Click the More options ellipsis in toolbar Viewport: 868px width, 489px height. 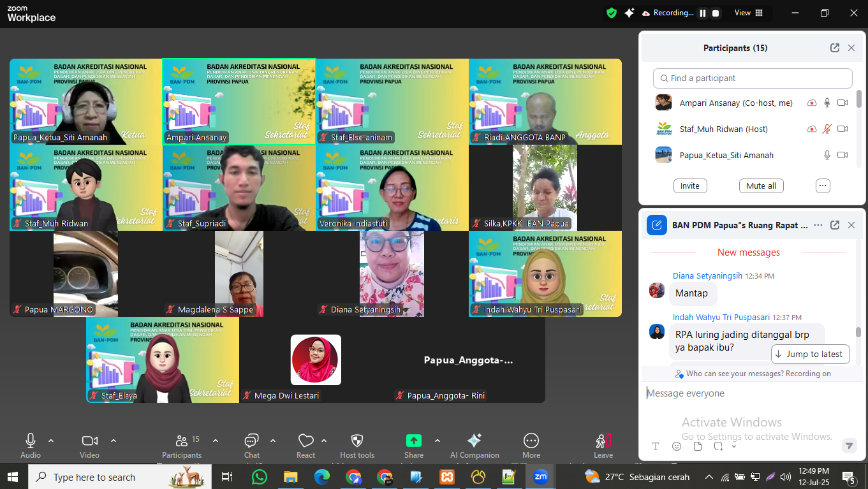(531, 441)
